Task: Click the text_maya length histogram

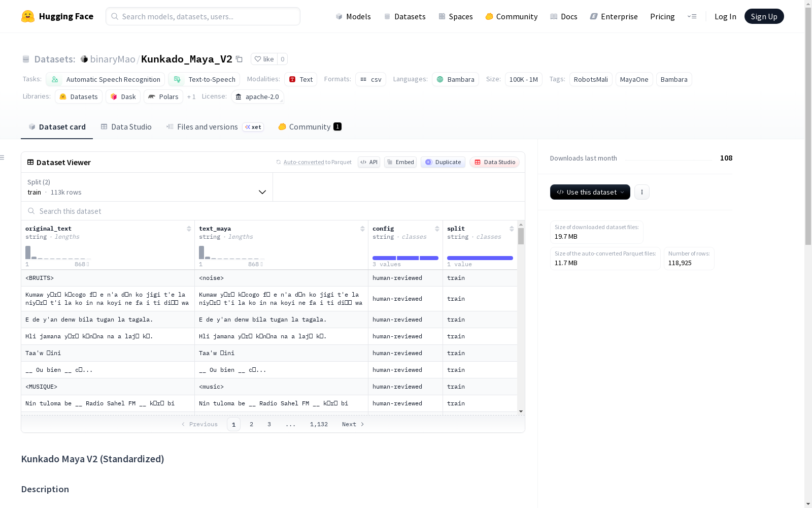Action: click(231, 252)
